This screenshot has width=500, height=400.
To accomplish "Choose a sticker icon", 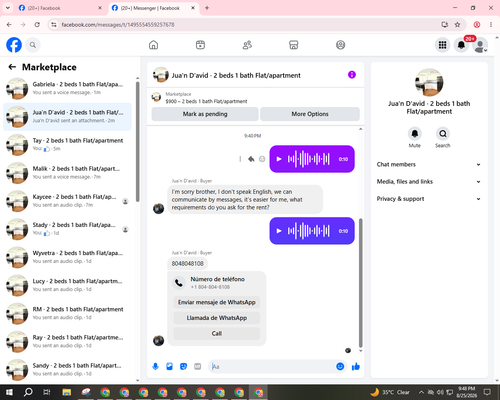I will pos(183,367).
